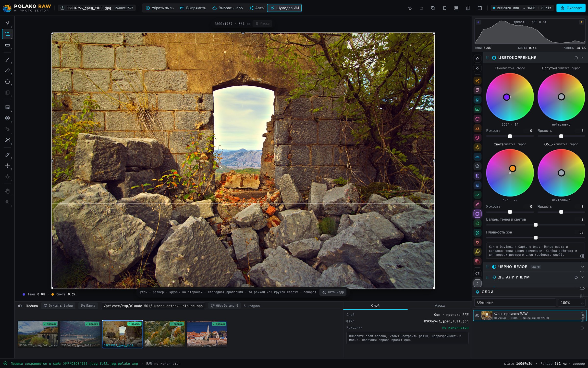Select the crop tool in left toolbar
Image resolution: width=588 pixels, height=368 pixels.
coord(8,34)
